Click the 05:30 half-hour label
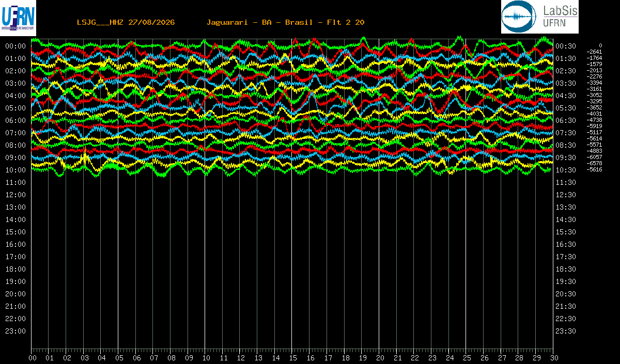This screenshot has height=364, width=620. click(x=566, y=108)
